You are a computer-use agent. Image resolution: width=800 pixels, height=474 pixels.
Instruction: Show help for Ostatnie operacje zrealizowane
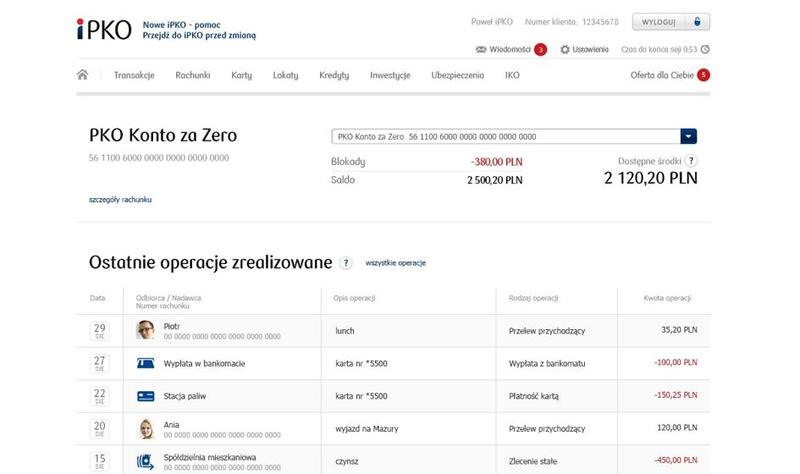(x=346, y=263)
